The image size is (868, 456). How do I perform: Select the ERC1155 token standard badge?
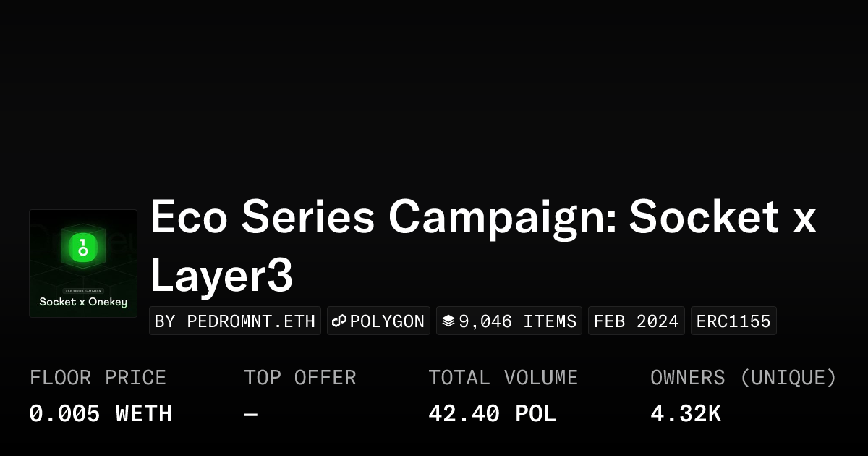[733, 321]
